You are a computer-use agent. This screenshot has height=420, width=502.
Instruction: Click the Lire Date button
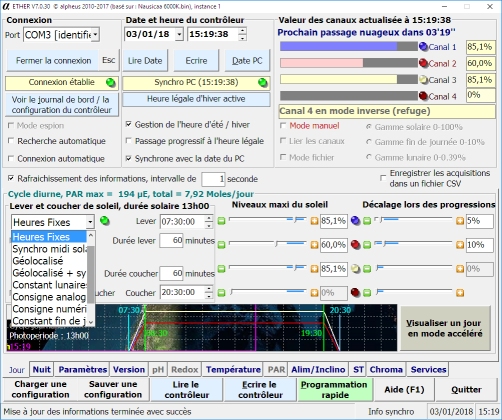(145, 61)
